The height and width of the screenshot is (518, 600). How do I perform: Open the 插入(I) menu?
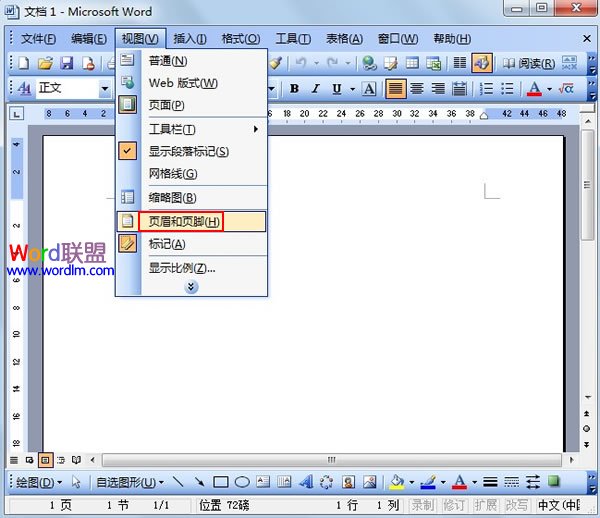point(190,39)
